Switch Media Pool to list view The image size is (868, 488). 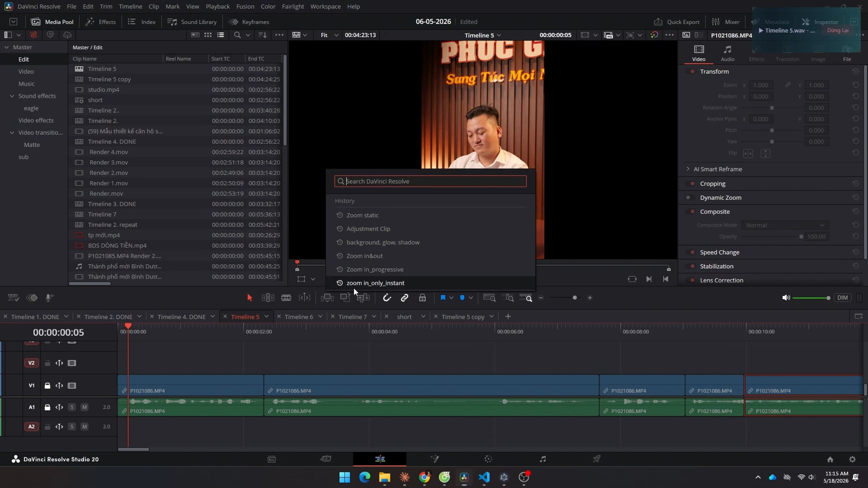pyautogui.click(x=220, y=35)
